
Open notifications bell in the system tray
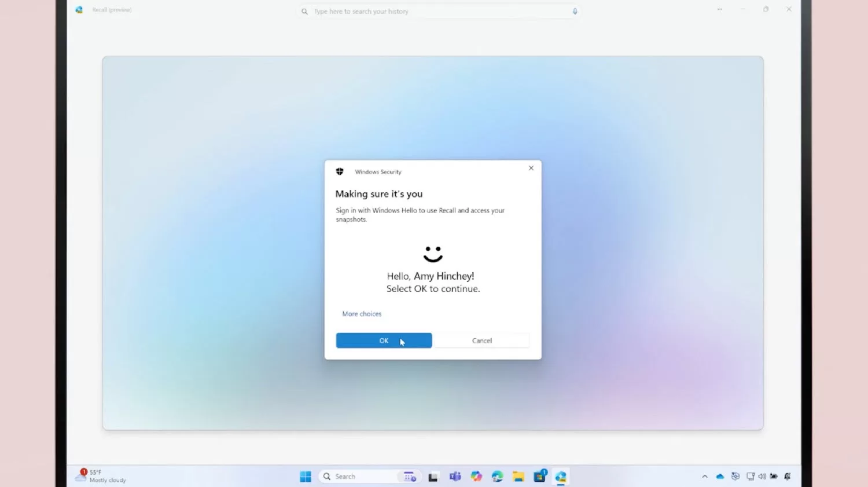pyautogui.click(x=788, y=476)
